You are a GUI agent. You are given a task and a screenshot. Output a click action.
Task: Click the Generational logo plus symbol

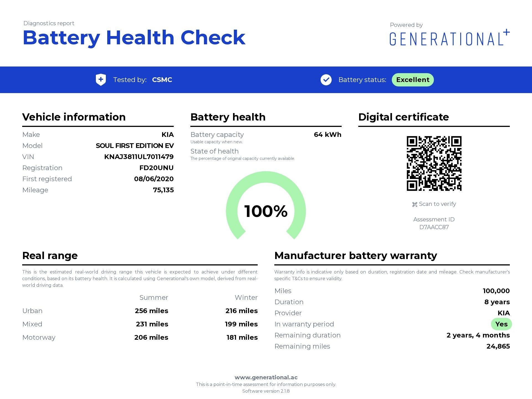point(507,32)
